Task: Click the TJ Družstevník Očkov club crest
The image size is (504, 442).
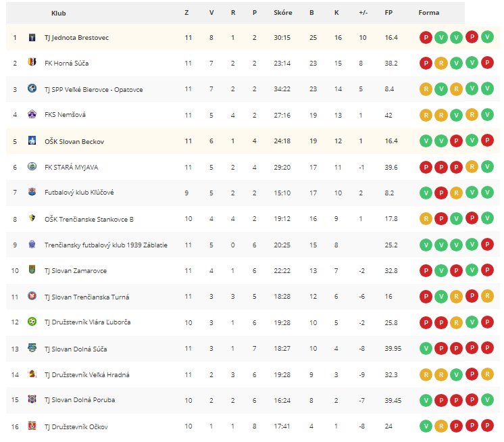Action: [32, 426]
